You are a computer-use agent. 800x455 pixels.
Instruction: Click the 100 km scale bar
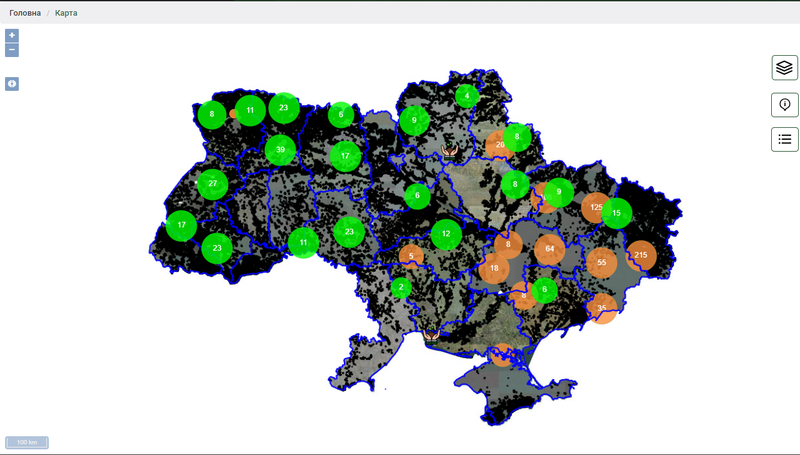click(27, 442)
